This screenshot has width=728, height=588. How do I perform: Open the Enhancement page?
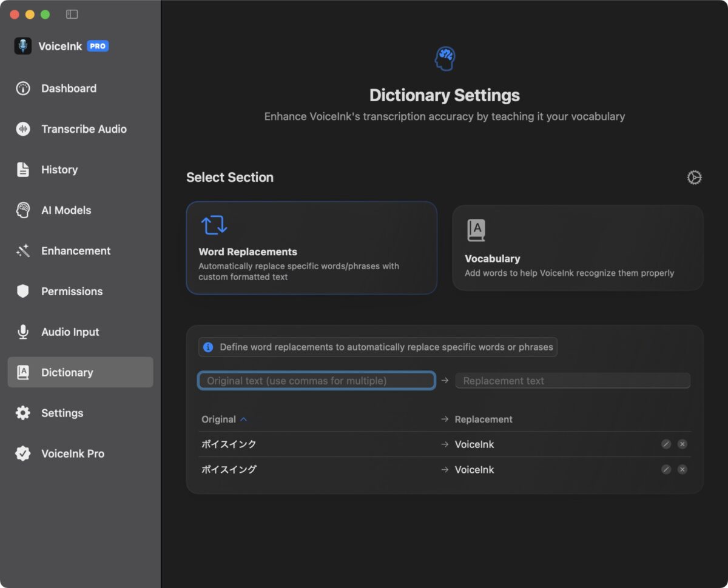click(76, 251)
